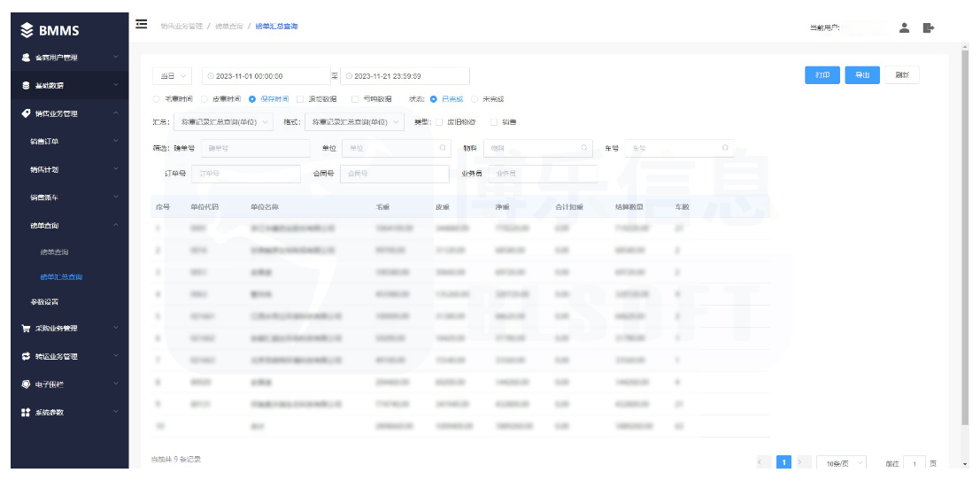Click the search icon in 物料 field
The width and height of the screenshot is (980, 496).
tap(583, 148)
